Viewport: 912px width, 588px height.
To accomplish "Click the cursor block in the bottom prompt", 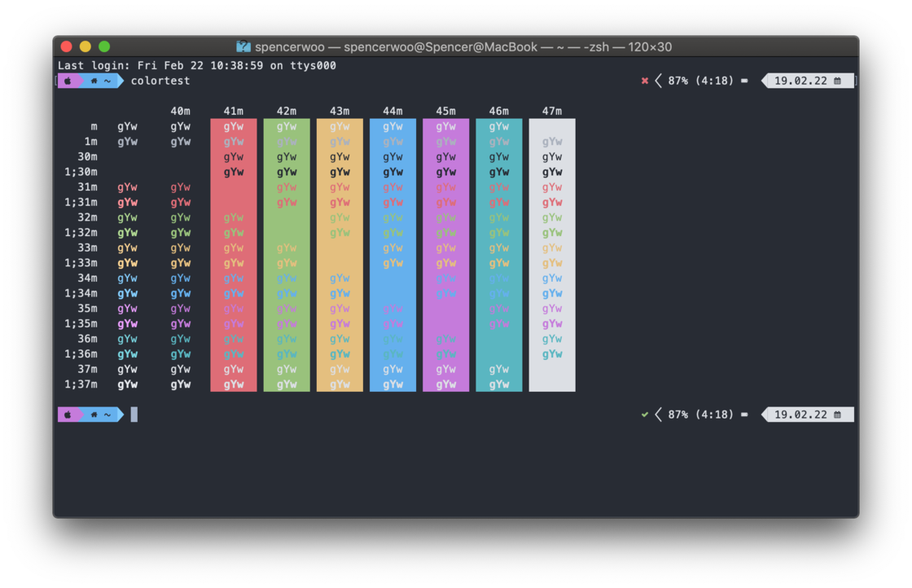I will tap(133, 415).
